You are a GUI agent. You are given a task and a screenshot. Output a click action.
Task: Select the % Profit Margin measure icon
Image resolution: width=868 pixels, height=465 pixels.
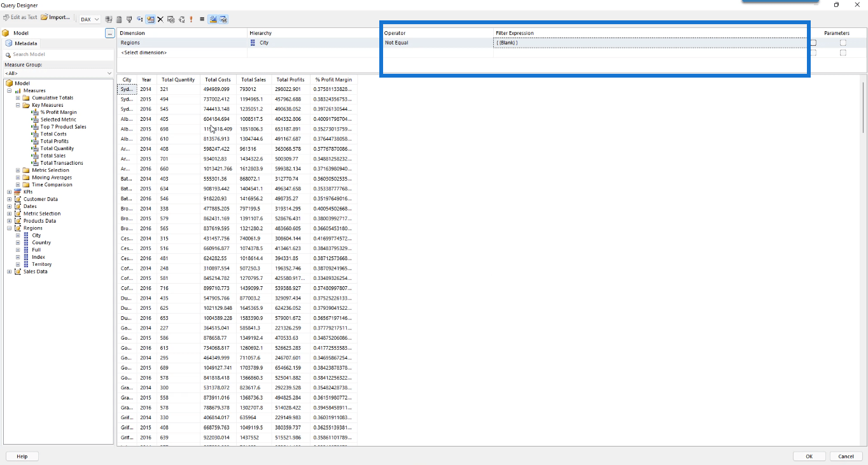[35, 112]
